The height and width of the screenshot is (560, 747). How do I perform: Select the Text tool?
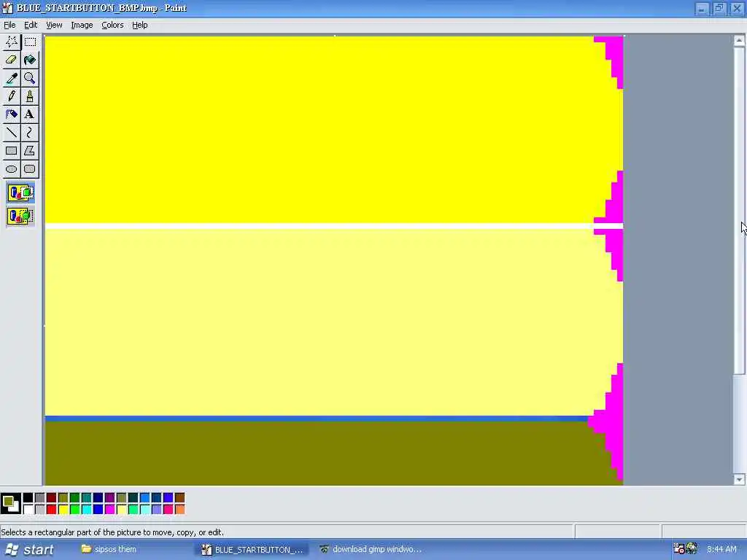tap(29, 114)
